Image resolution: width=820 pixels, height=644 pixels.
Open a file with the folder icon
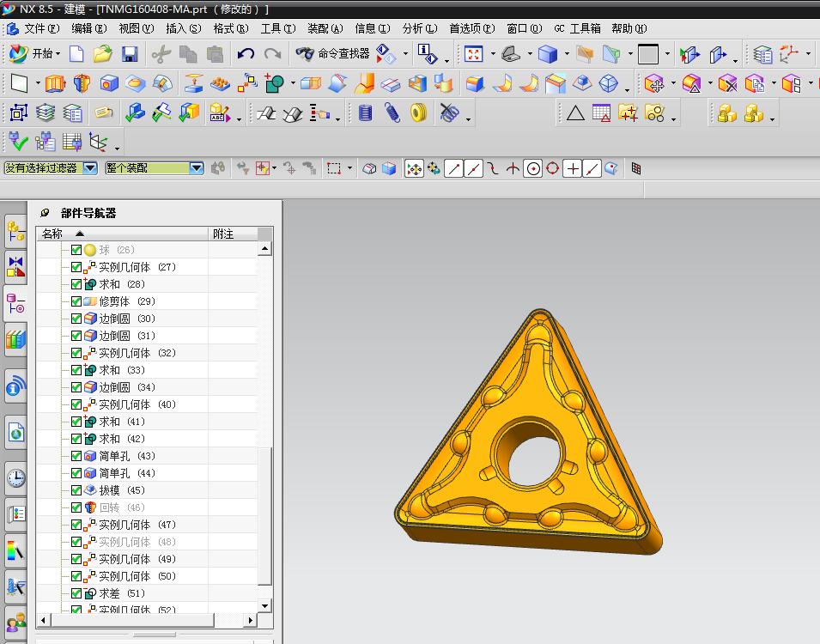(x=103, y=53)
